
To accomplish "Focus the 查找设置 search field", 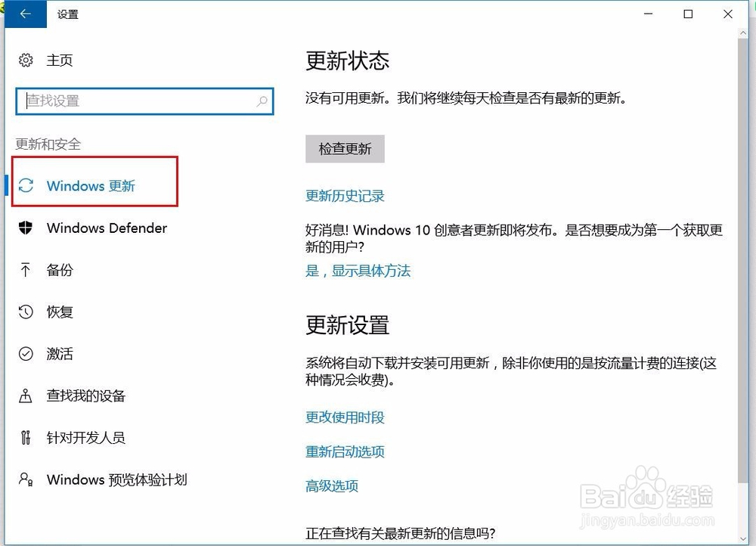I will [x=144, y=101].
